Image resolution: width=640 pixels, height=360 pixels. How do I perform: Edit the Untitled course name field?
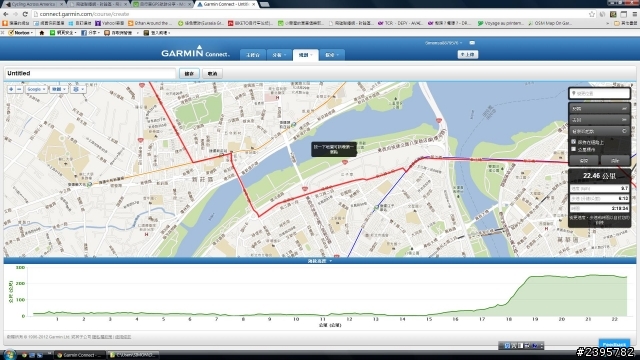(x=90, y=73)
